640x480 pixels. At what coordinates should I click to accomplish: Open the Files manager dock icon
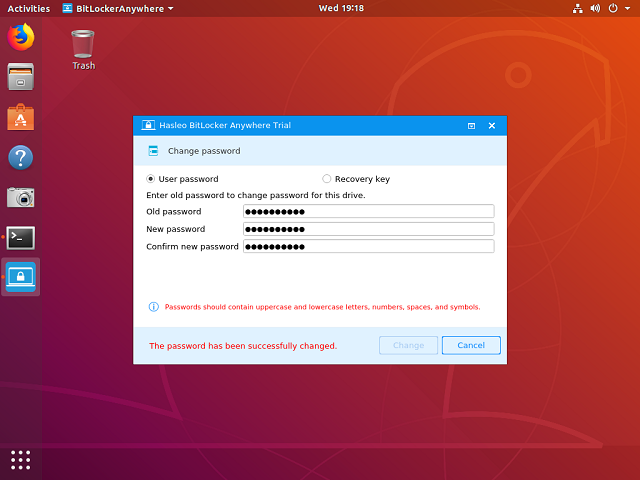pos(21,77)
